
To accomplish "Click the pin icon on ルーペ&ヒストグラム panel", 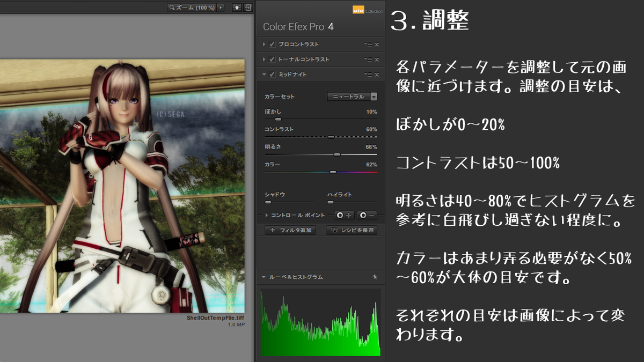I will (375, 277).
